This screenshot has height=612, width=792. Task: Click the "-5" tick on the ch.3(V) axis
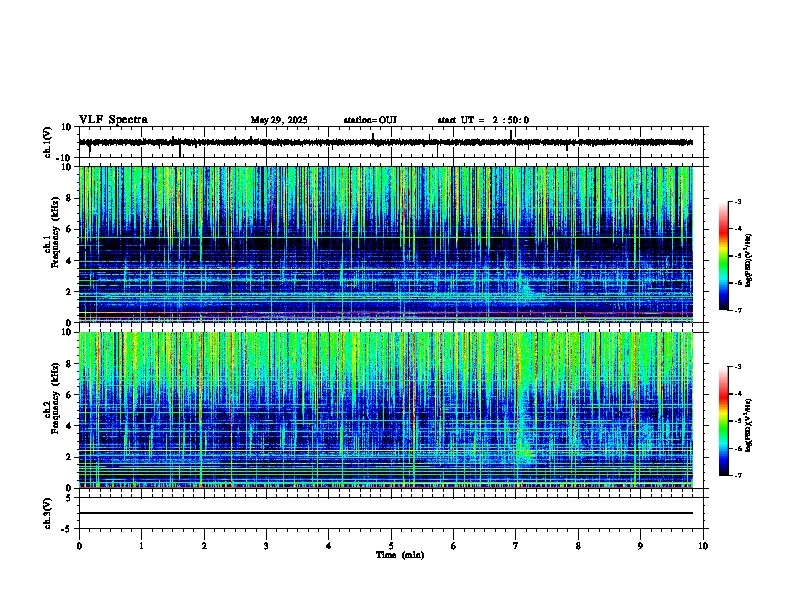pyautogui.click(x=68, y=529)
